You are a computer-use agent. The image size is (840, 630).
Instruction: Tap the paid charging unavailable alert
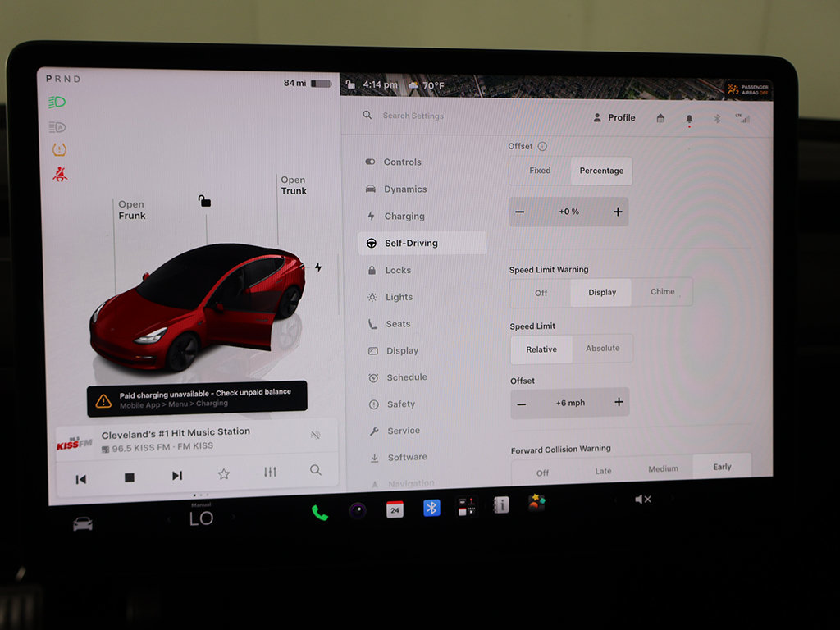tap(197, 398)
